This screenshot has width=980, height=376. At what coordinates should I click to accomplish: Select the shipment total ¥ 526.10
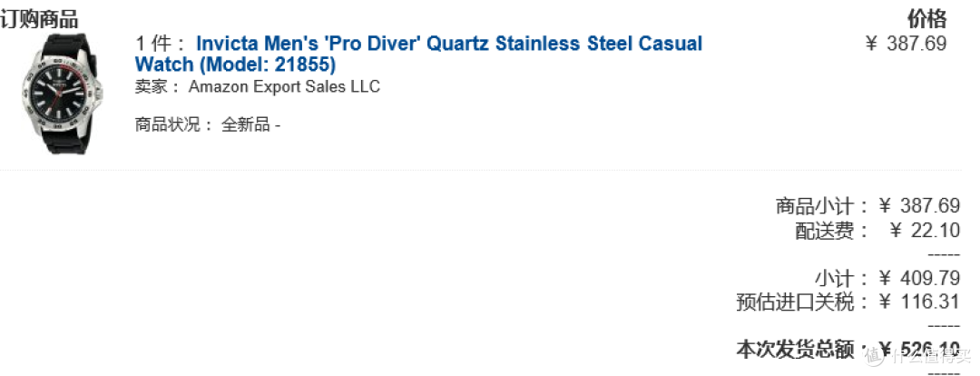[919, 349]
